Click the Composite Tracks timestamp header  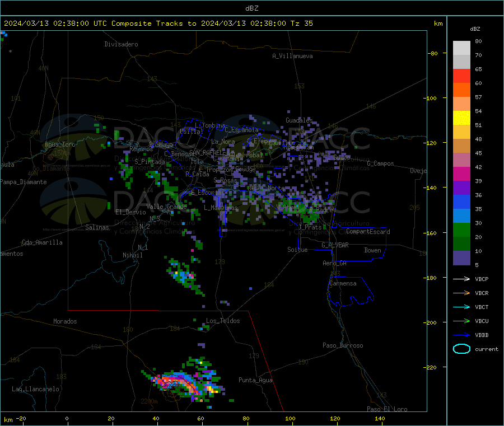158,24
